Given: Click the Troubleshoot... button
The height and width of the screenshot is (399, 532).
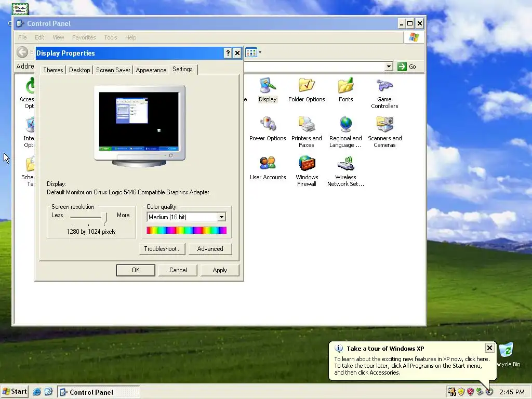Looking at the screenshot, I should pyautogui.click(x=162, y=249).
